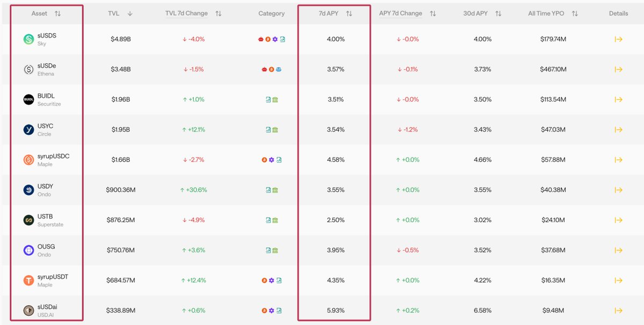Click the USYC Circle token icon
Screen dimensions: 644x325
pos(28,129)
